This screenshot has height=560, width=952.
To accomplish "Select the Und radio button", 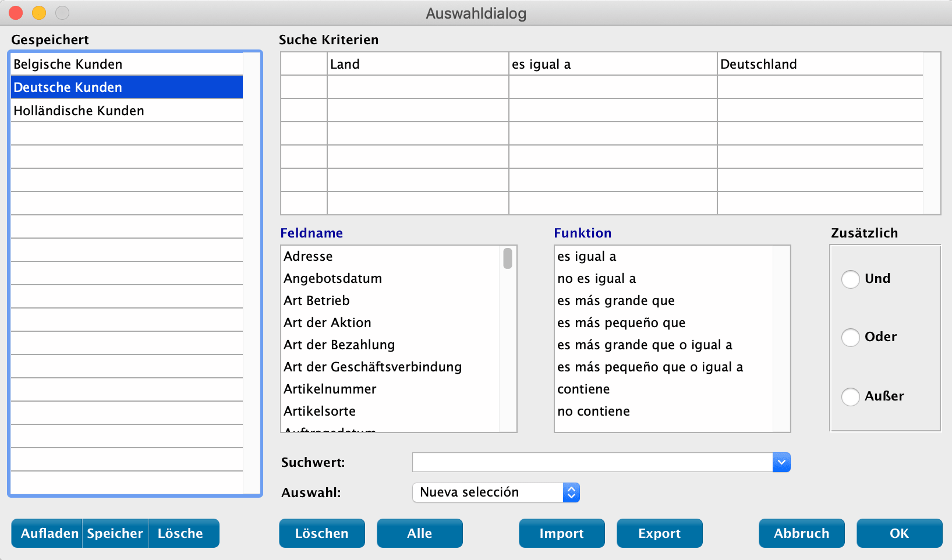I will tap(850, 279).
